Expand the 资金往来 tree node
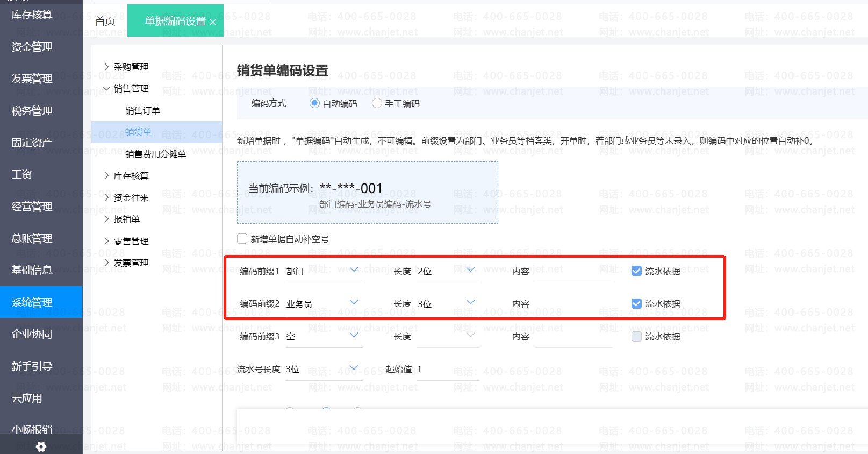 click(106, 197)
